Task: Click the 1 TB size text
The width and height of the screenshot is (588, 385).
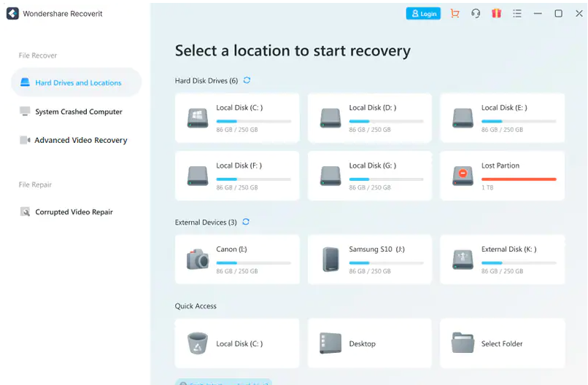Action: [487, 187]
